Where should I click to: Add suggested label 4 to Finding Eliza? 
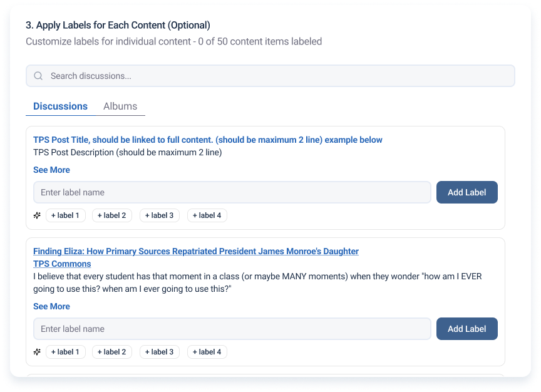207,352
